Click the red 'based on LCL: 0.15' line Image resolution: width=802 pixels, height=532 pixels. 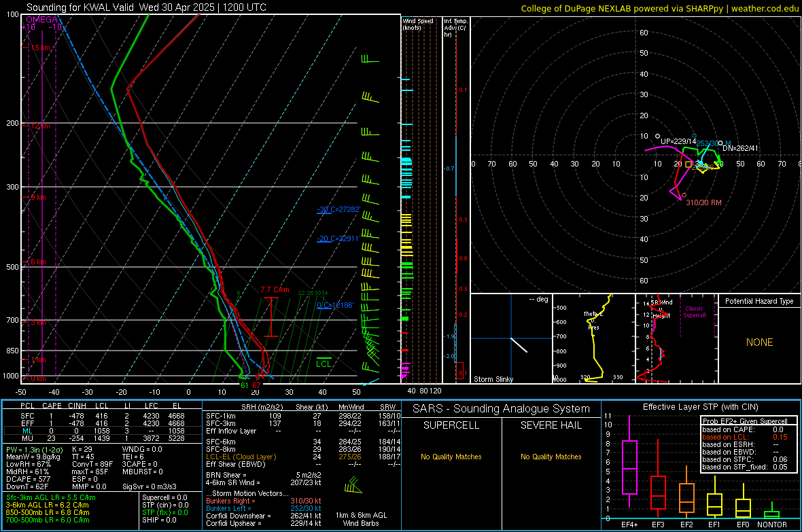745,438
